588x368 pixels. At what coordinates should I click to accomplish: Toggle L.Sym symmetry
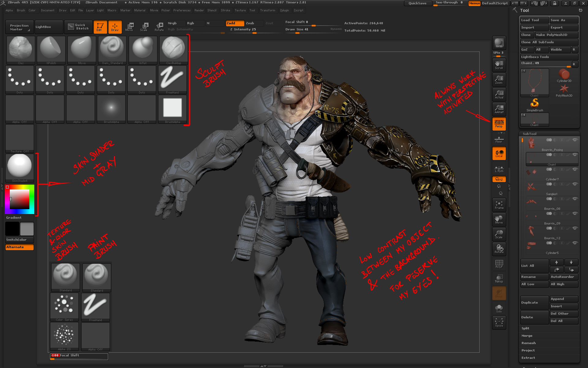point(499,169)
